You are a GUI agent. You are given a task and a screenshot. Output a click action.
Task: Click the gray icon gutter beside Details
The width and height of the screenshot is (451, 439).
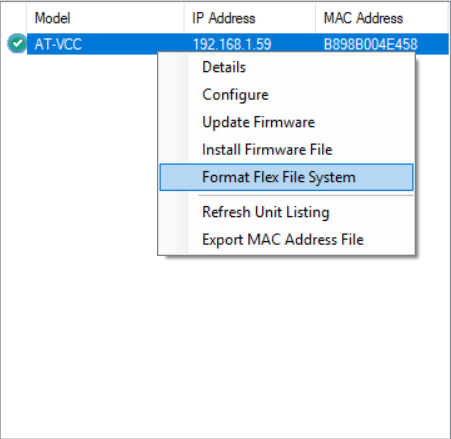(x=174, y=67)
